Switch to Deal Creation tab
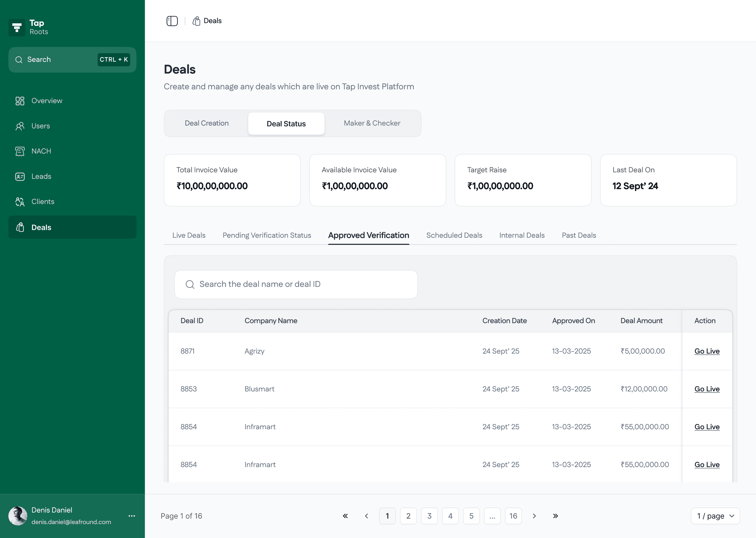 coord(207,123)
